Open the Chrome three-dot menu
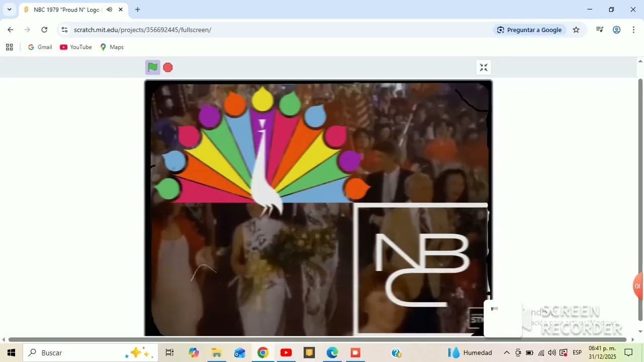The image size is (644, 362). point(633,30)
